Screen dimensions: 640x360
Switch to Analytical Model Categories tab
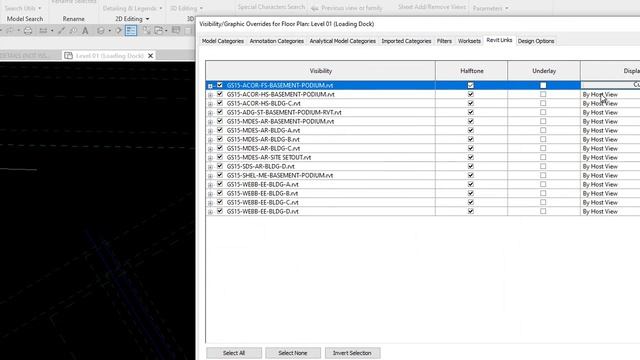(x=342, y=41)
